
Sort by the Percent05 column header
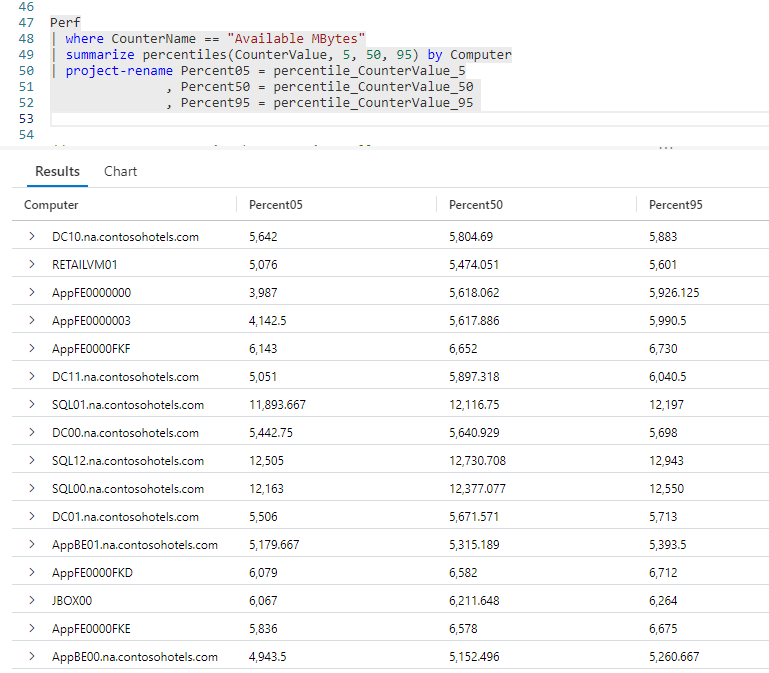(275, 205)
